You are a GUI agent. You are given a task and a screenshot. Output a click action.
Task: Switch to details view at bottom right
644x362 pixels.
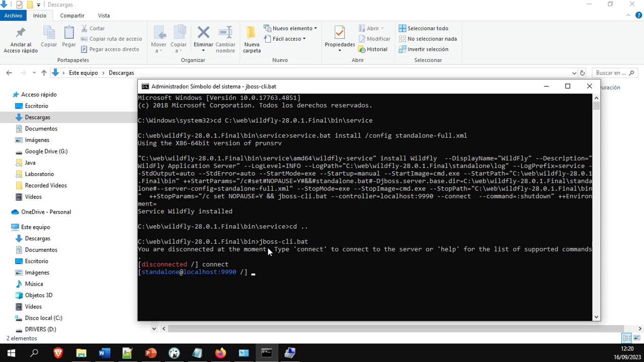(627, 338)
